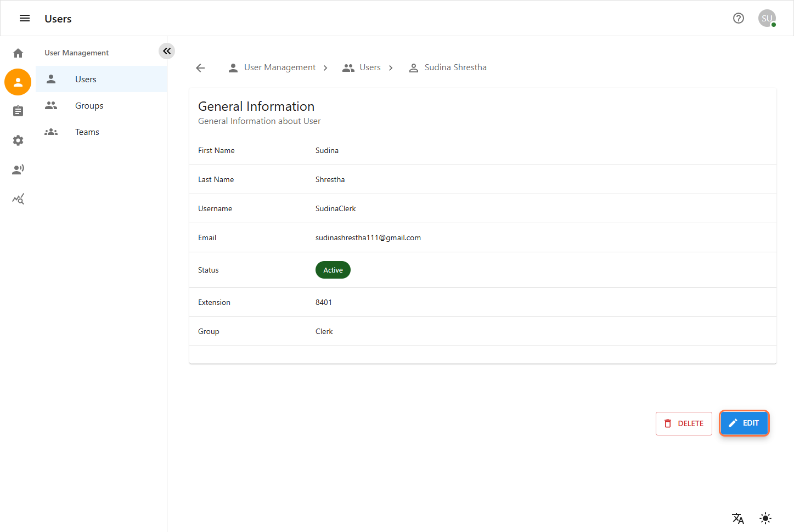Open the SU user avatar menu
Viewport: 794px width, 532px height.
pos(767,19)
